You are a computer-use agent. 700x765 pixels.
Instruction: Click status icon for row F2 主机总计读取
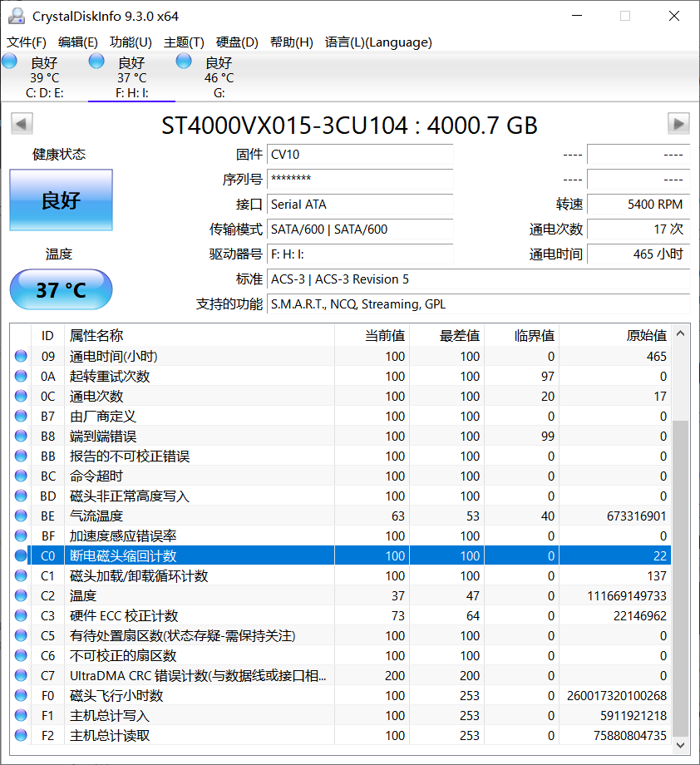[21, 735]
